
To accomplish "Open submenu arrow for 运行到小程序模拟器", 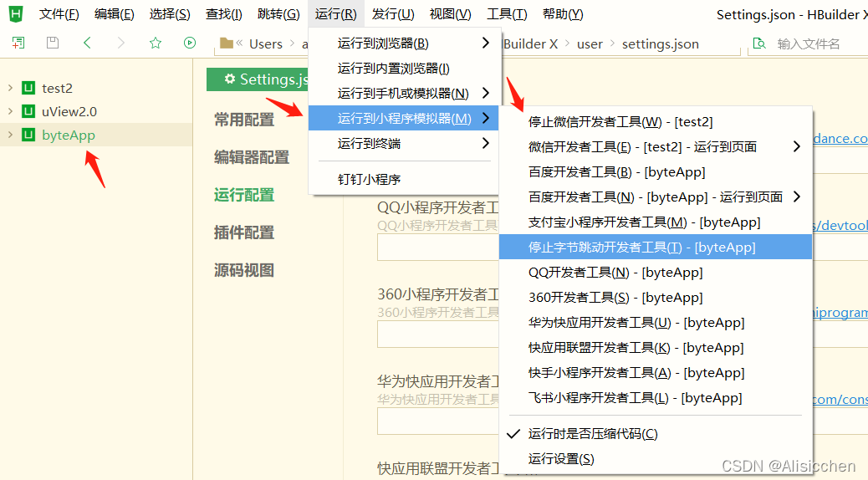I will (x=486, y=118).
